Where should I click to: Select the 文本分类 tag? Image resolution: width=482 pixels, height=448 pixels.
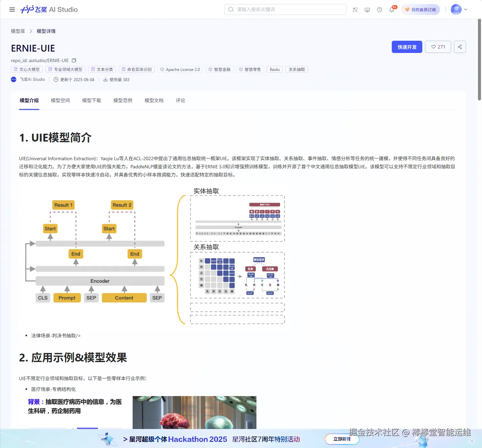[102, 69]
